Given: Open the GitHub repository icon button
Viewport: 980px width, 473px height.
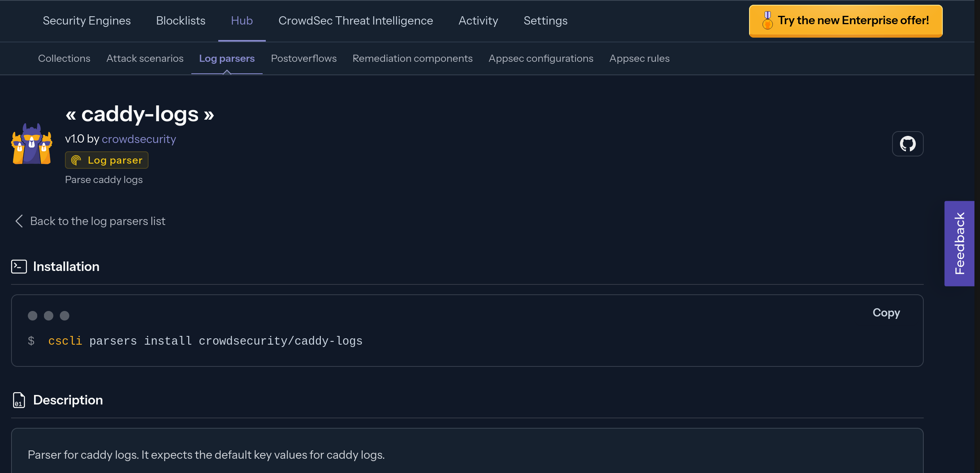Looking at the screenshot, I should pos(908,144).
